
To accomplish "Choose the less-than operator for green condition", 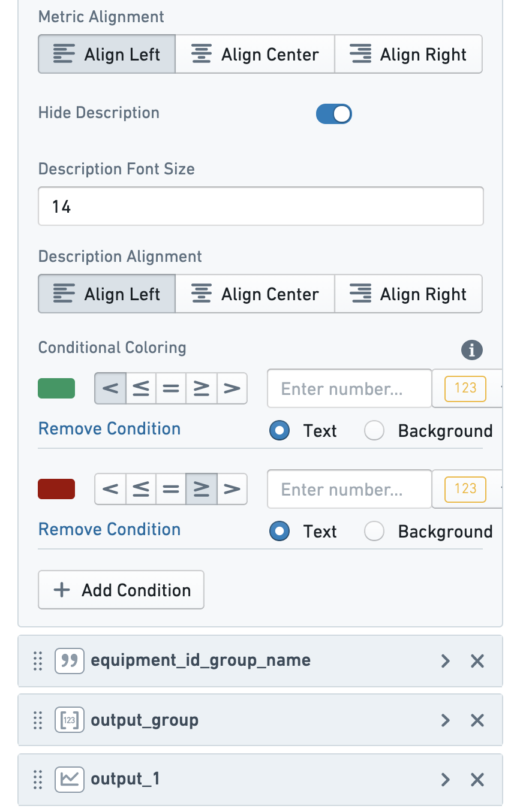I will pyautogui.click(x=110, y=388).
